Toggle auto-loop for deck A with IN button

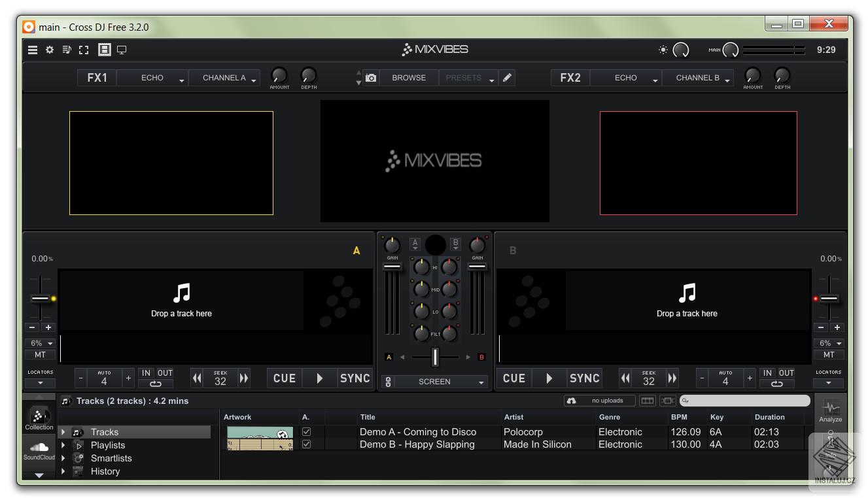click(x=145, y=373)
